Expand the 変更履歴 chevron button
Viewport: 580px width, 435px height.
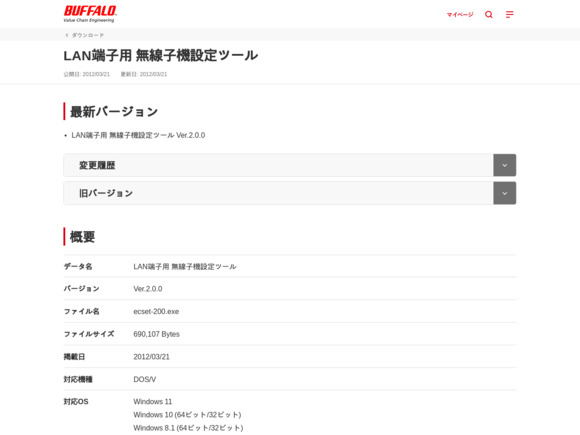tap(505, 165)
